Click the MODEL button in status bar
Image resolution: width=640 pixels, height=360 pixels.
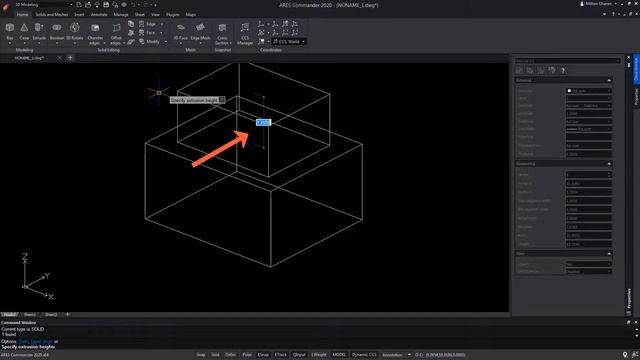(339, 355)
